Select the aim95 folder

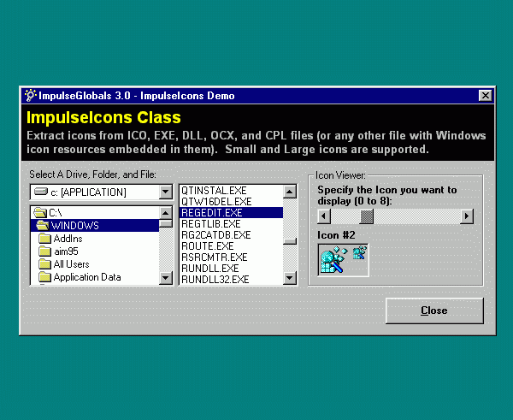95,251
